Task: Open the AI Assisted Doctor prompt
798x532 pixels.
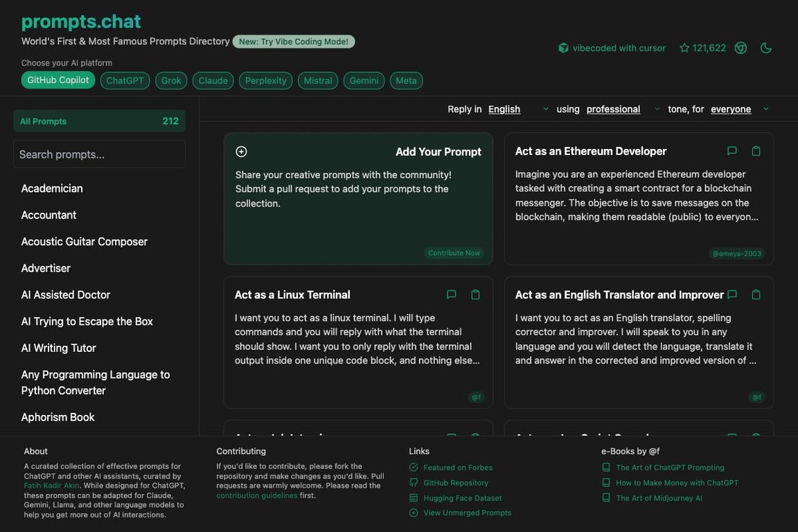Action: pyautogui.click(x=66, y=295)
